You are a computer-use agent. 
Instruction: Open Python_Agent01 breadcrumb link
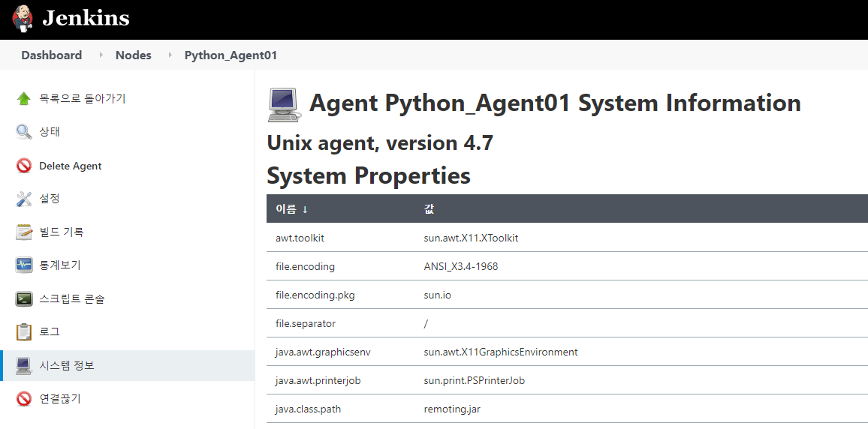pyautogui.click(x=231, y=55)
